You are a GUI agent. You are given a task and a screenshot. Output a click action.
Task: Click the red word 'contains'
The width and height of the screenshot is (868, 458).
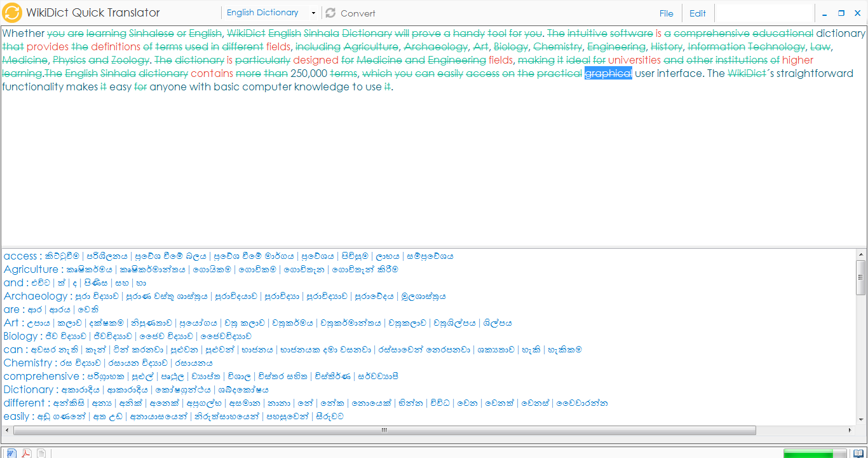(x=212, y=73)
